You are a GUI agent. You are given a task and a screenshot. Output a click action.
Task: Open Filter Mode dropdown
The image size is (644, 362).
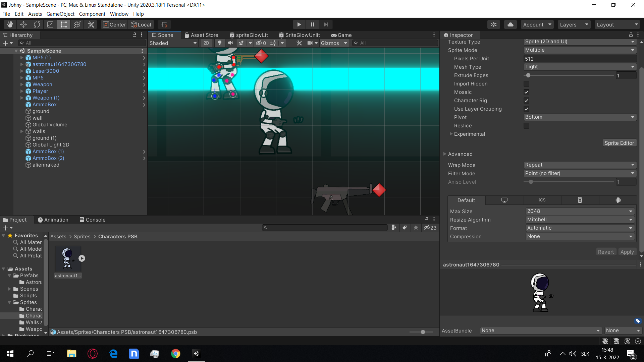pos(580,173)
